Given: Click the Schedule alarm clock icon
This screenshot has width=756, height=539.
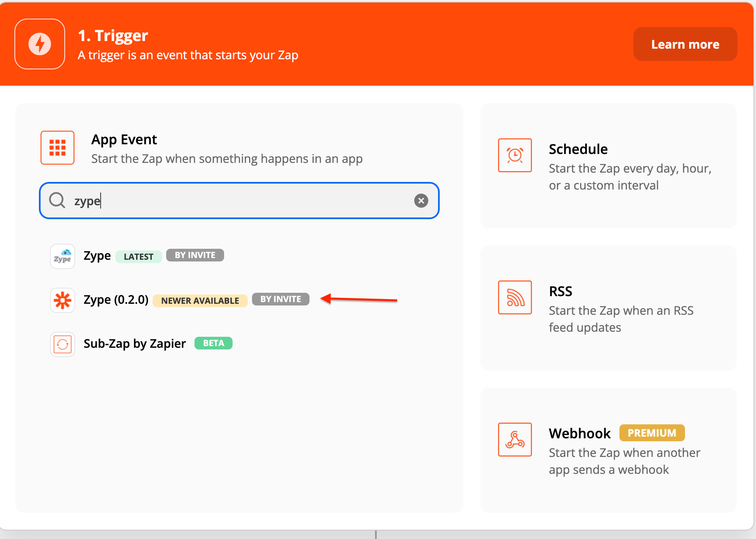Looking at the screenshot, I should pos(515,155).
